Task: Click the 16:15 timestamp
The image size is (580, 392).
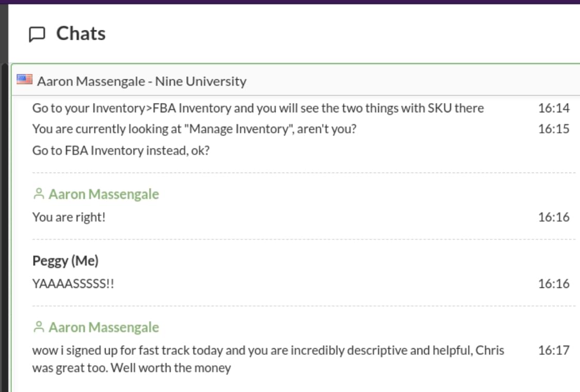Action: click(x=554, y=129)
